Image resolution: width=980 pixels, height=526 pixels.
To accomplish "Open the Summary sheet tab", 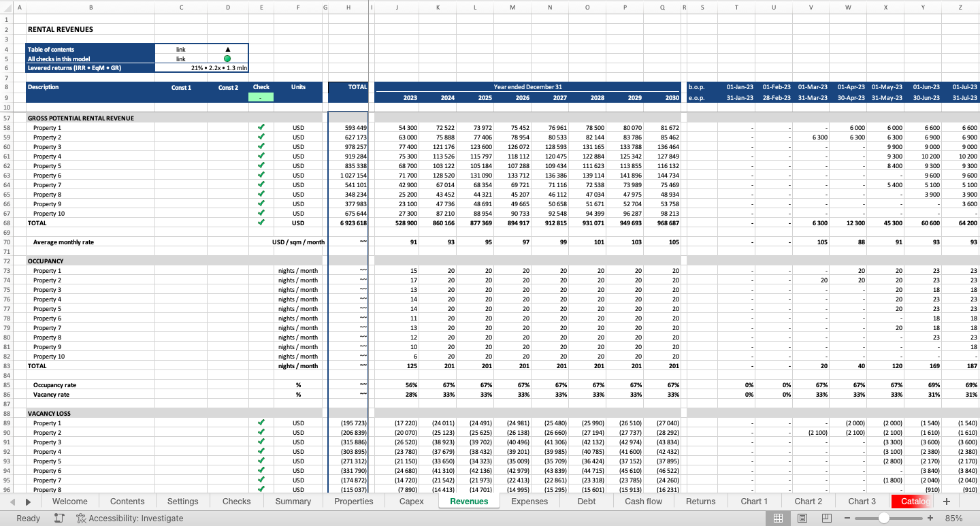I will pos(293,502).
